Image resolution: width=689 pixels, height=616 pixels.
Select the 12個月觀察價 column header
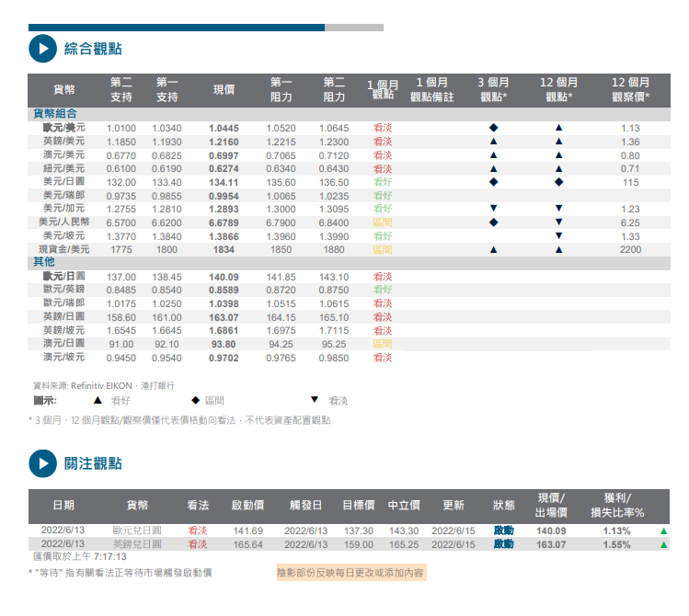[630, 90]
